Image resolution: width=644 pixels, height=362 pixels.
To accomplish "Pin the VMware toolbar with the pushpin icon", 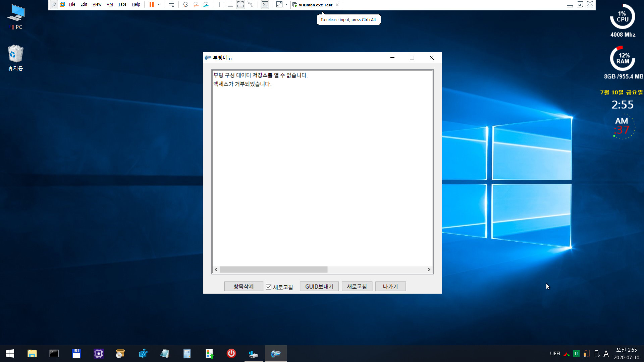I will pos(54,5).
